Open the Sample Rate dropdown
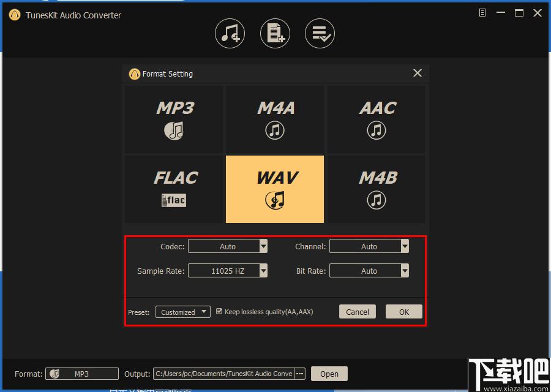The width and height of the screenshot is (551, 392). [228, 271]
